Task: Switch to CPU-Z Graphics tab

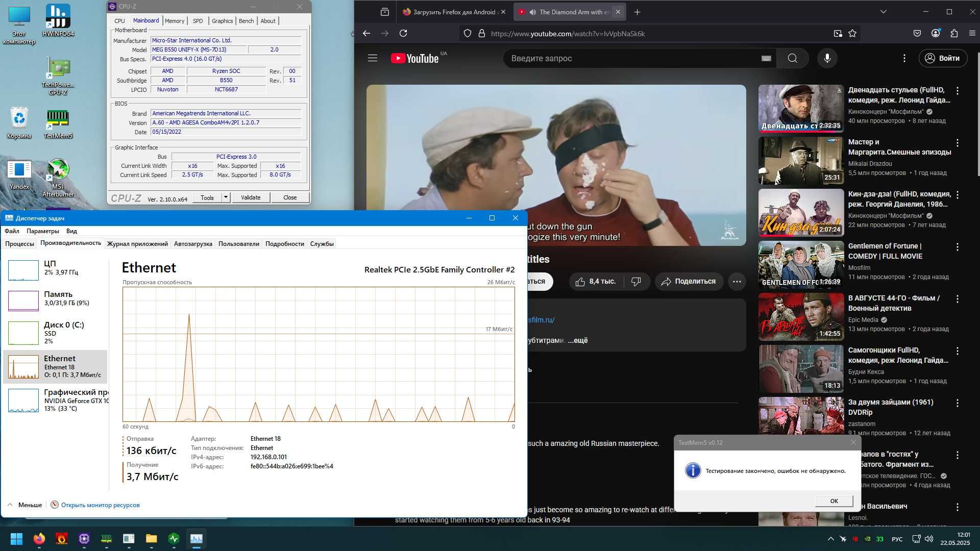Action: pos(222,21)
